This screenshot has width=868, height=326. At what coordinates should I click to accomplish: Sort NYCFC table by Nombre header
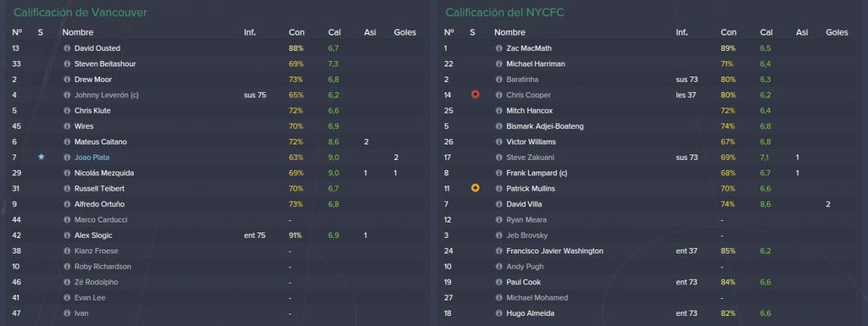click(x=509, y=32)
